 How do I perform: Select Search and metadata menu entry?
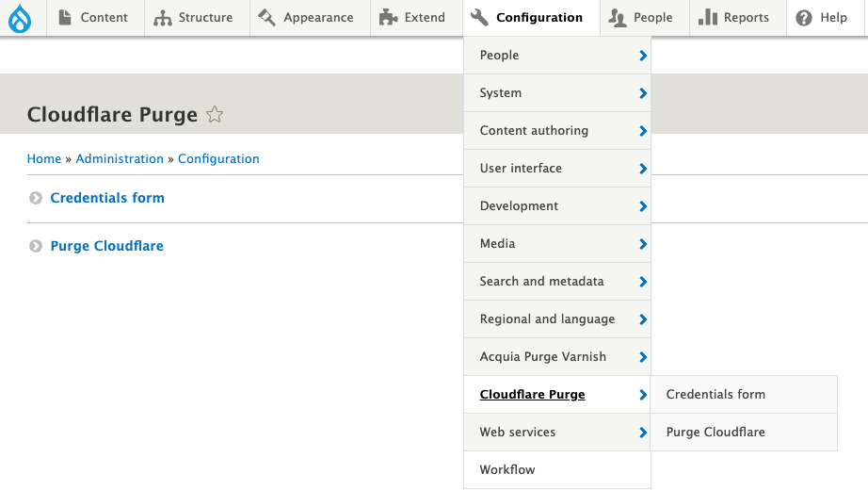(557, 282)
